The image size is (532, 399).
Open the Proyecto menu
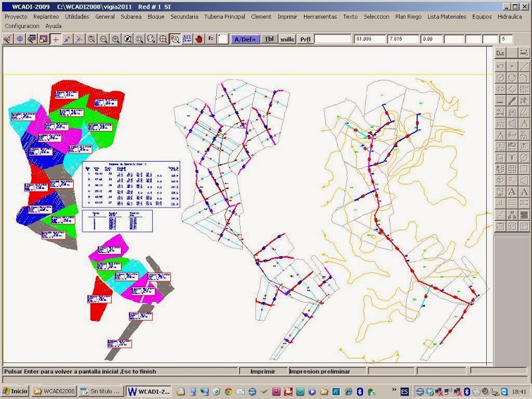(x=16, y=16)
